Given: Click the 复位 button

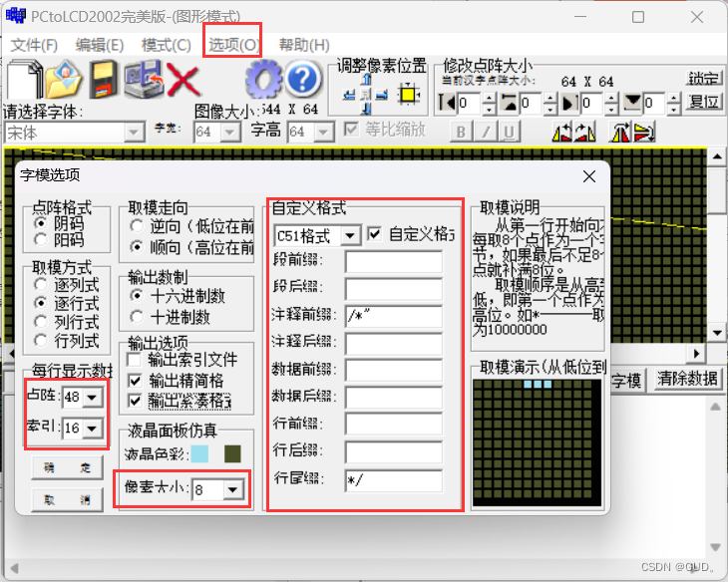Looking at the screenshot, I should click(x=704, y=102).
